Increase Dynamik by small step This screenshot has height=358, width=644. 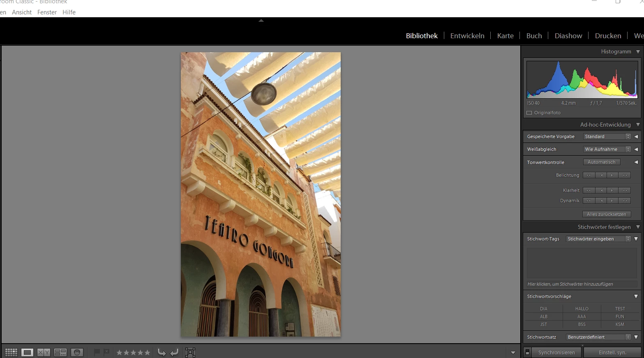(612, 201)
